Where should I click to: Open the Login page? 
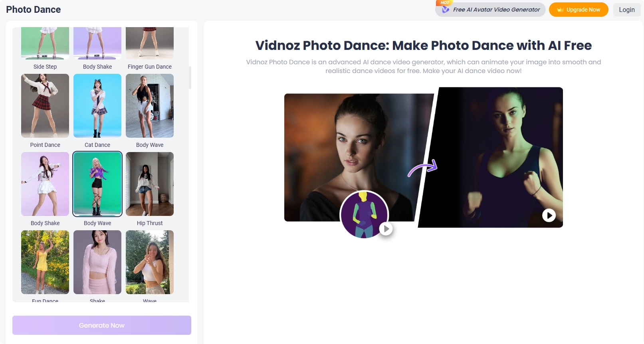point(626,10)
